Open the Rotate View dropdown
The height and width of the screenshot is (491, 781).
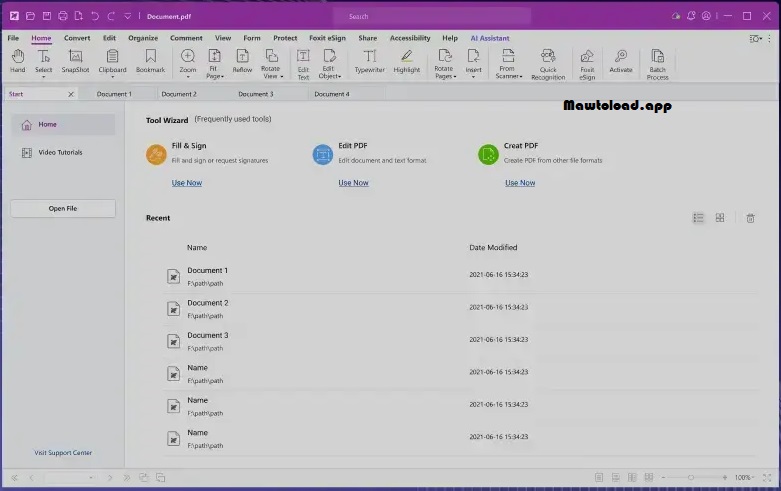[x=282, y=77]
